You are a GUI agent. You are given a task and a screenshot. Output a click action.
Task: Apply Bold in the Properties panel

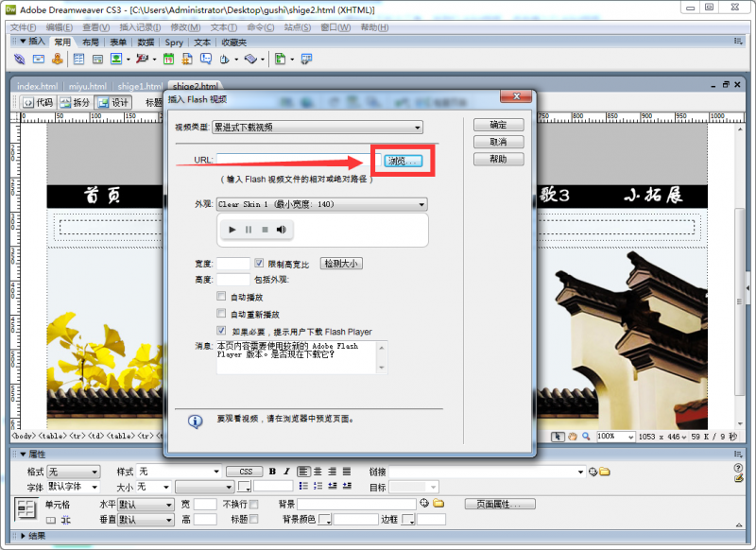click(x=272, y=472)
